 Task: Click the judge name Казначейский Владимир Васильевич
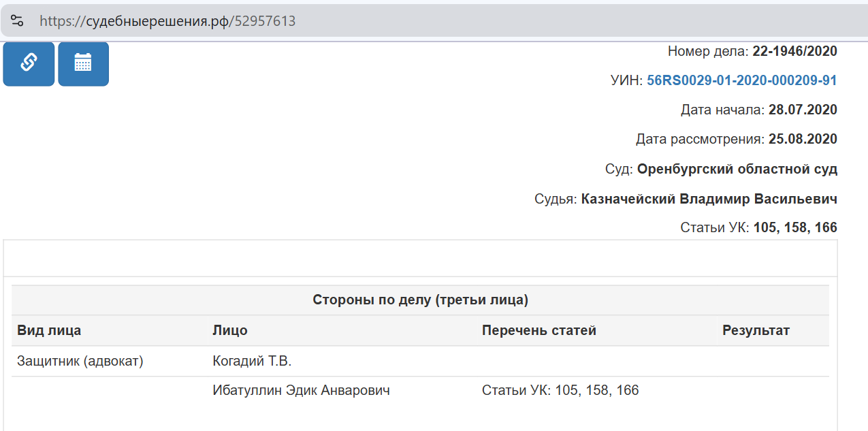coord(709,199)
